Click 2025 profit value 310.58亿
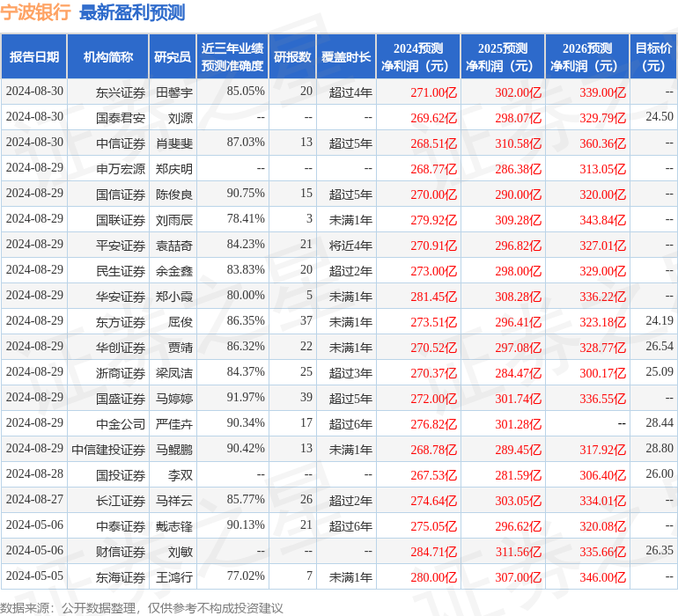This screenshot has height=616, width=678. 518,143
